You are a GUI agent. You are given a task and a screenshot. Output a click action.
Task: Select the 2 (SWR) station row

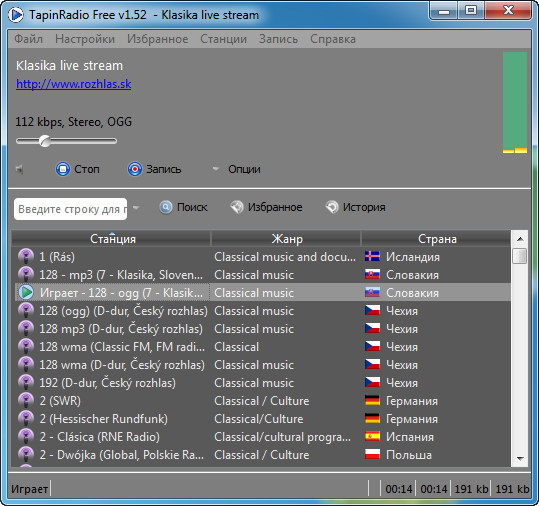(x=261, y=400)
